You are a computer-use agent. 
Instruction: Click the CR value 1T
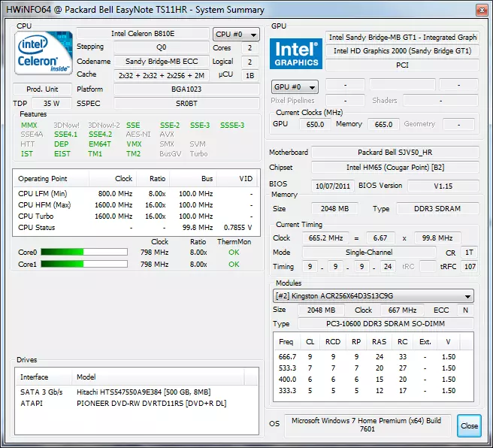(470, 252)
